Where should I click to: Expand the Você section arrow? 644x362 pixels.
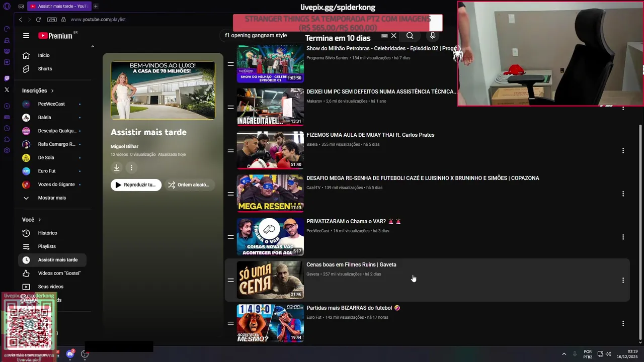(40, 220)
